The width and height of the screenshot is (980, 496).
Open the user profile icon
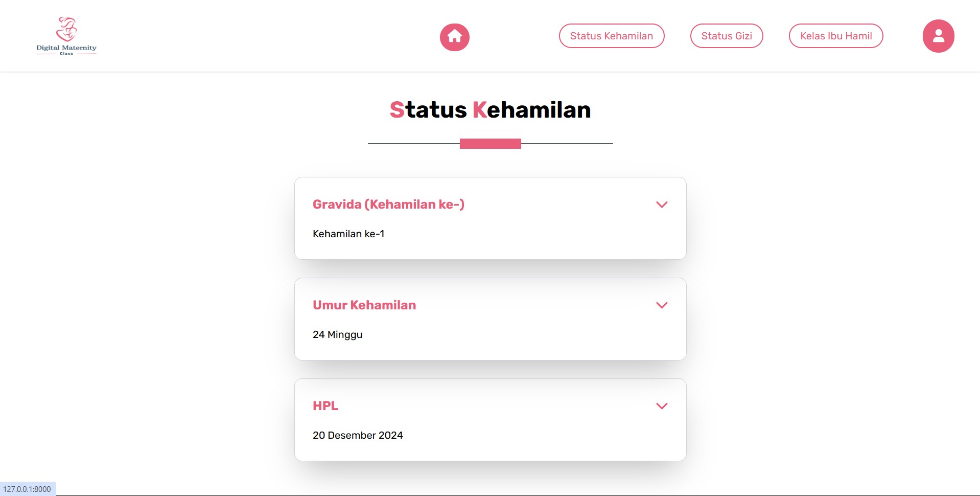[938, 36]
